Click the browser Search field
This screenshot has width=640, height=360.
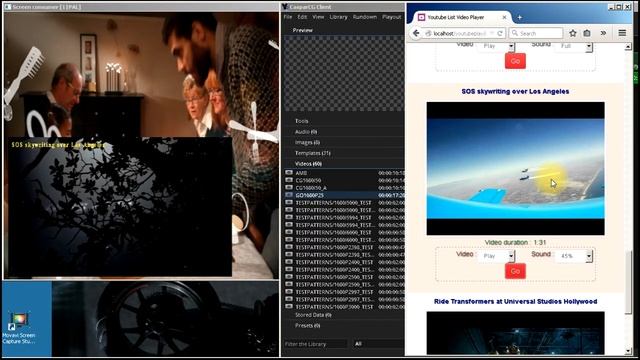(x=536, y=33)
